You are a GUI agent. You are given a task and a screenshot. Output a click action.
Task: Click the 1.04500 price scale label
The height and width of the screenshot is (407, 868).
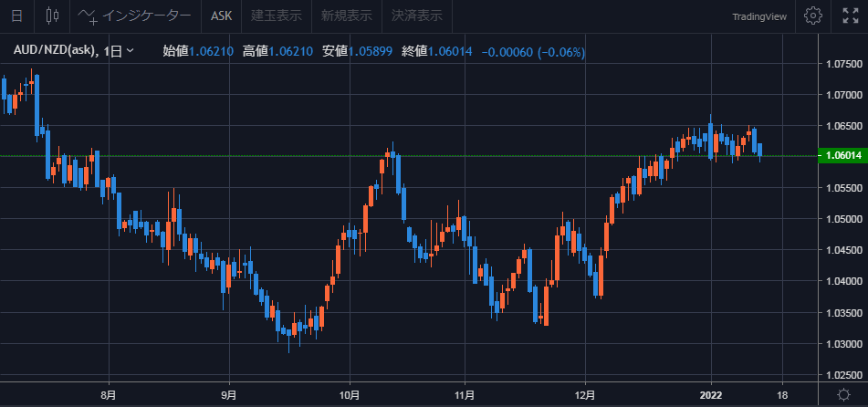point(843,250)
